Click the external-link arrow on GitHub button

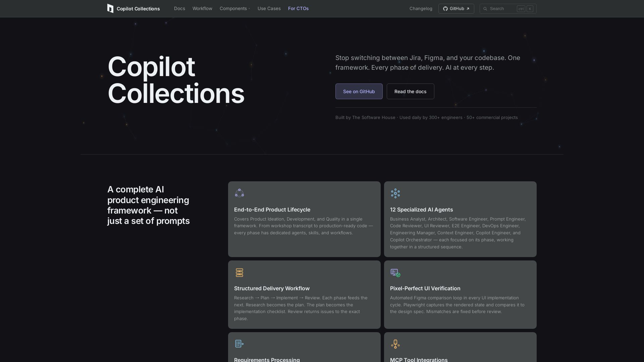point(468,9)
